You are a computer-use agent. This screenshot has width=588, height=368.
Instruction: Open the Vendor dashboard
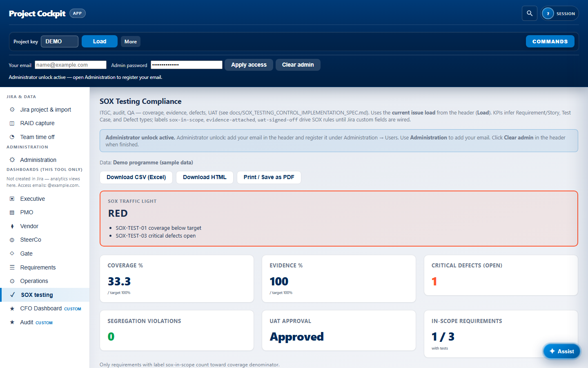click(x=45, y=226)
